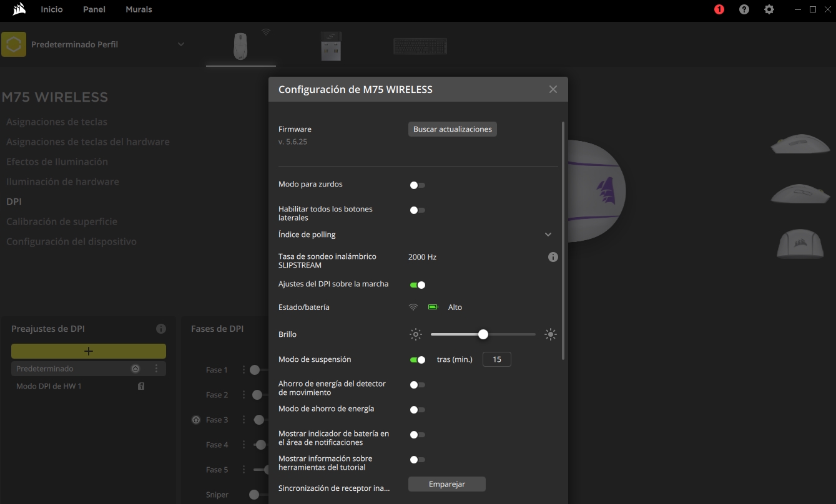
Task: Open iCUE settings gear icon
Action: [769, 9]
